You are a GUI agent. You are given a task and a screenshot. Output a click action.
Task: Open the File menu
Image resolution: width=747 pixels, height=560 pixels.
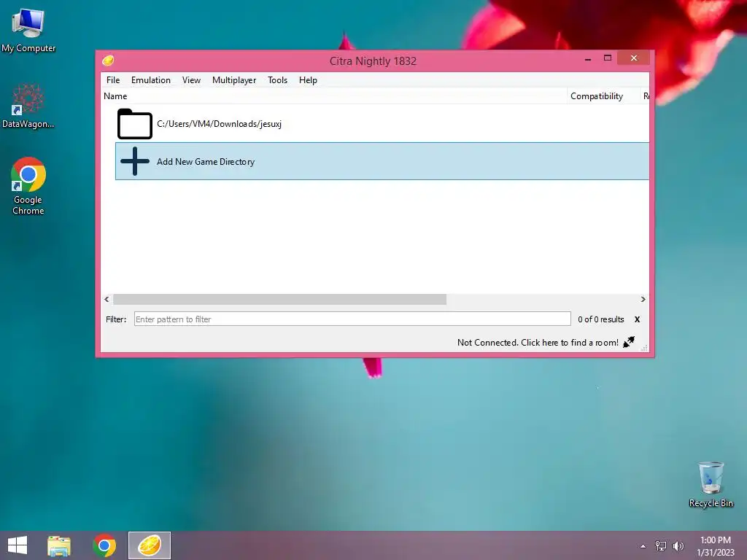pos(113,80)
